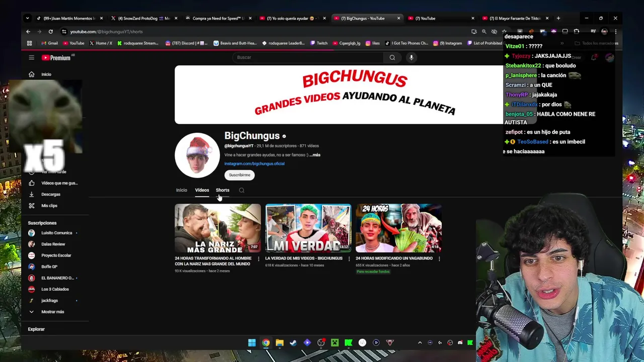Open Gmail bookmark
The image size is (644, 362).
(x=49, y=43)
